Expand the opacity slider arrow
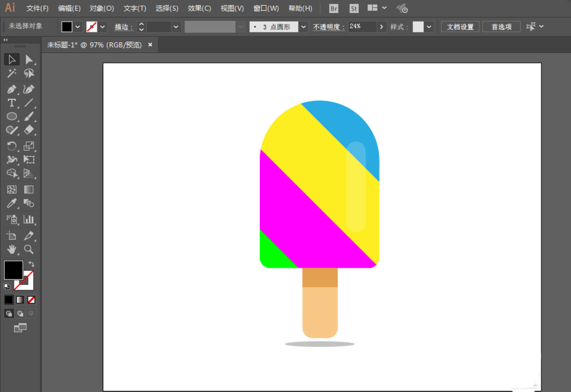This screenshot has width=571, height=392. (381, 27)
